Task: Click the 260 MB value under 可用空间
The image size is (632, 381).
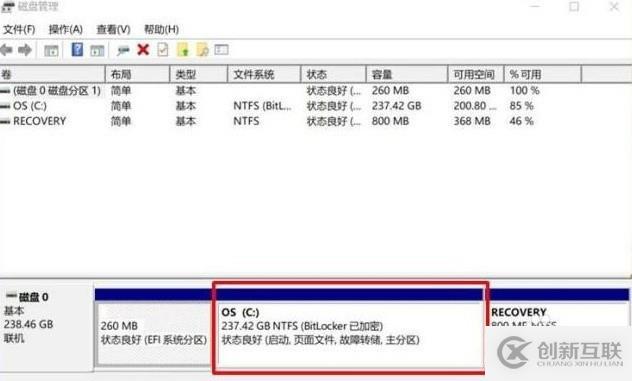Action: coord(472,91)
